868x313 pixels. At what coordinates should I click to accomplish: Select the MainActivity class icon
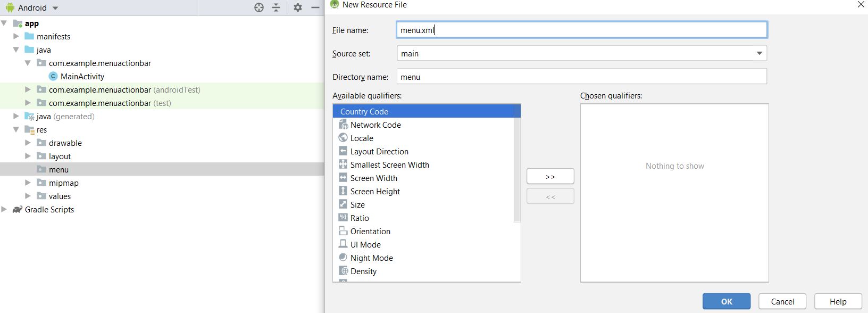pyautogui.click(x=53, y=76)
